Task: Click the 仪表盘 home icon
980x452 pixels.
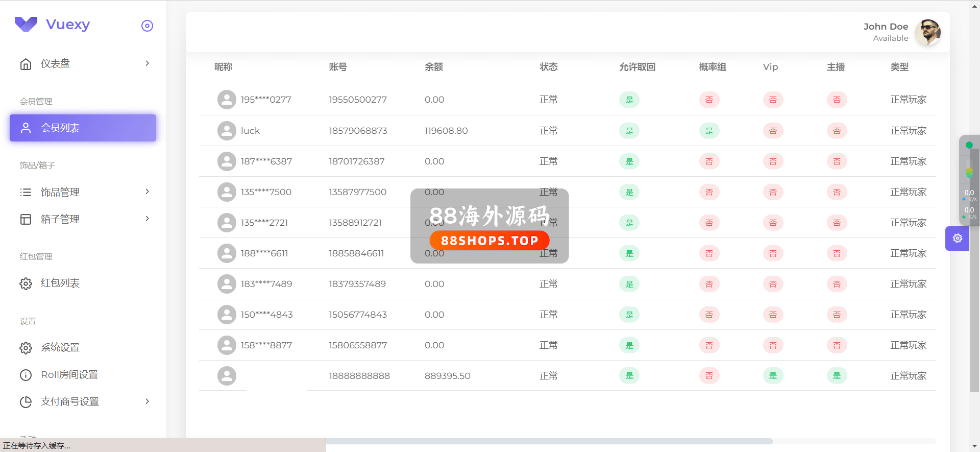Action: click(26, 64)
